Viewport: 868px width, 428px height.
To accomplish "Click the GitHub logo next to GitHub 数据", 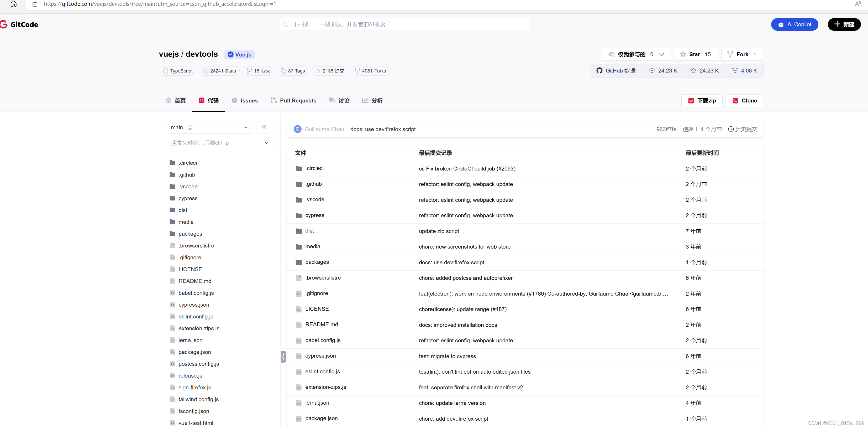I will 599,70.
